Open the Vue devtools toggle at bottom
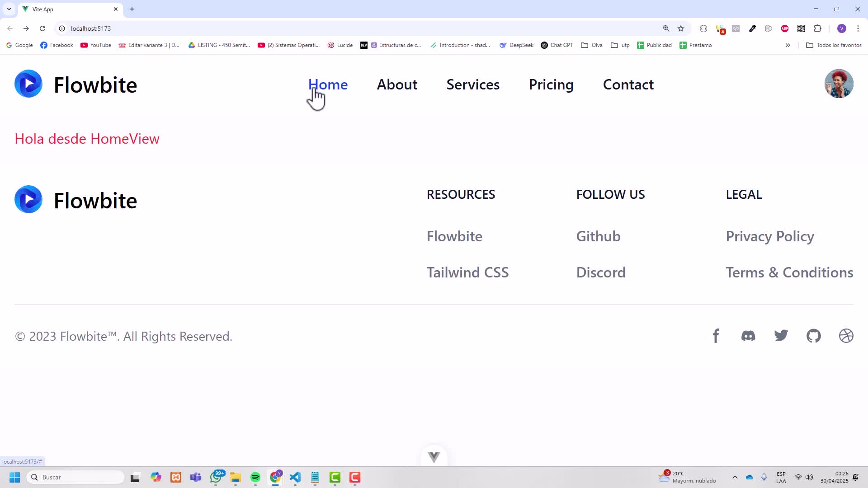 434,457
